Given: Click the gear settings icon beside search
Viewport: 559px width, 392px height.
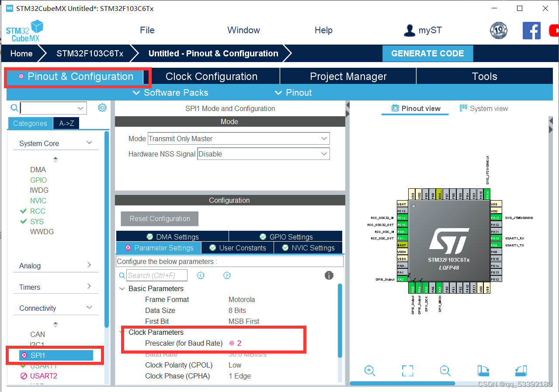Looking at the screenshot, I should click(102, 108).
